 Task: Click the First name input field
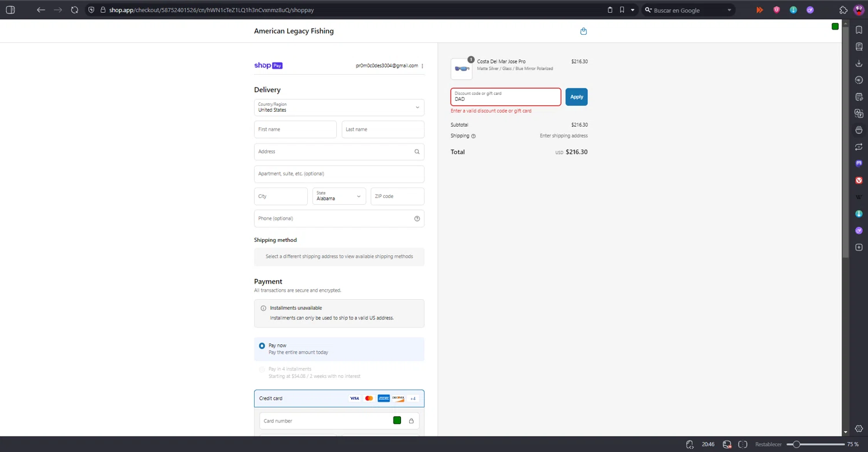pyautogui.click(x=295, y=130)
